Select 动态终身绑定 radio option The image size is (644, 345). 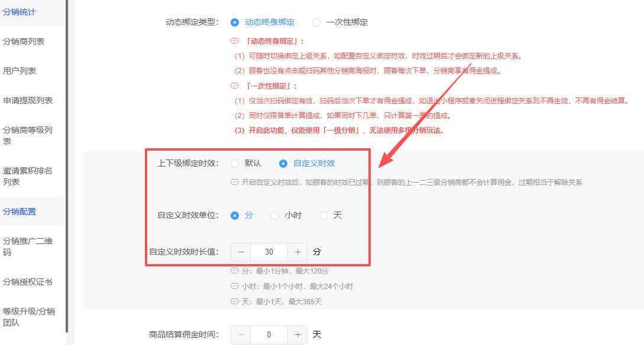(235, 22)
